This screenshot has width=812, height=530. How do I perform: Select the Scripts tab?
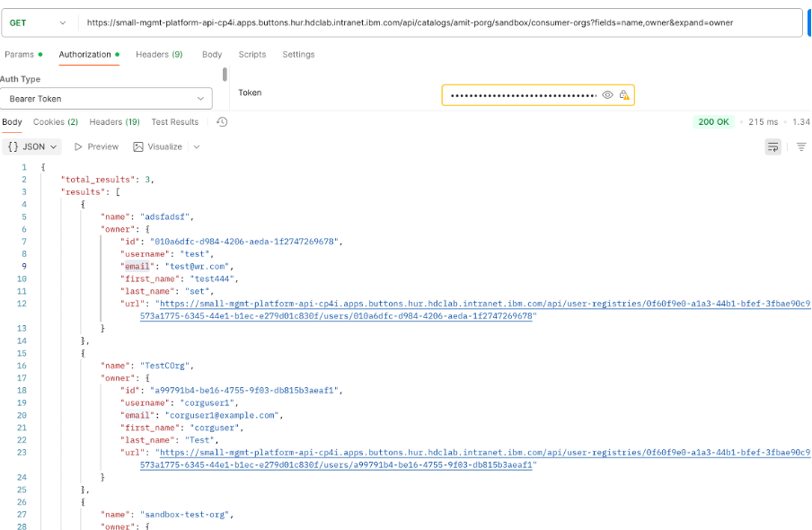252,55
